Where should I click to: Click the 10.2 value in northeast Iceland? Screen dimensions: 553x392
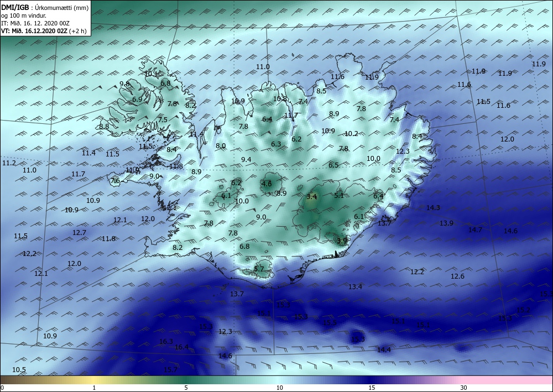[351, 134]
